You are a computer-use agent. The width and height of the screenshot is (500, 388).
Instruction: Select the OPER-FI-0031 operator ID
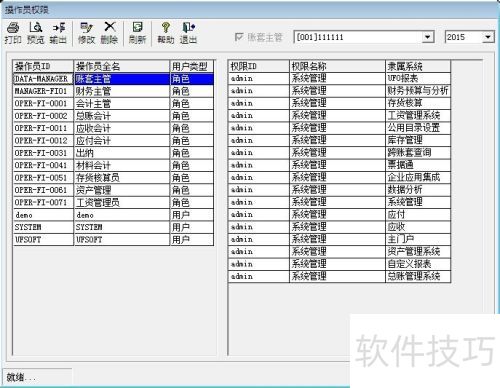[x=43, y=153]
